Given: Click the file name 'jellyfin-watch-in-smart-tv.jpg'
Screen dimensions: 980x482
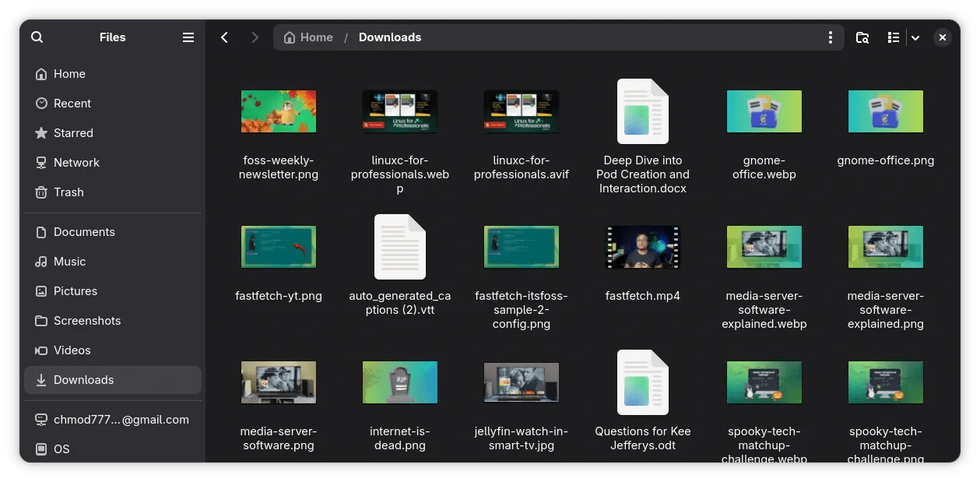Looking at the screenshot, I should (x=522, y=438).
